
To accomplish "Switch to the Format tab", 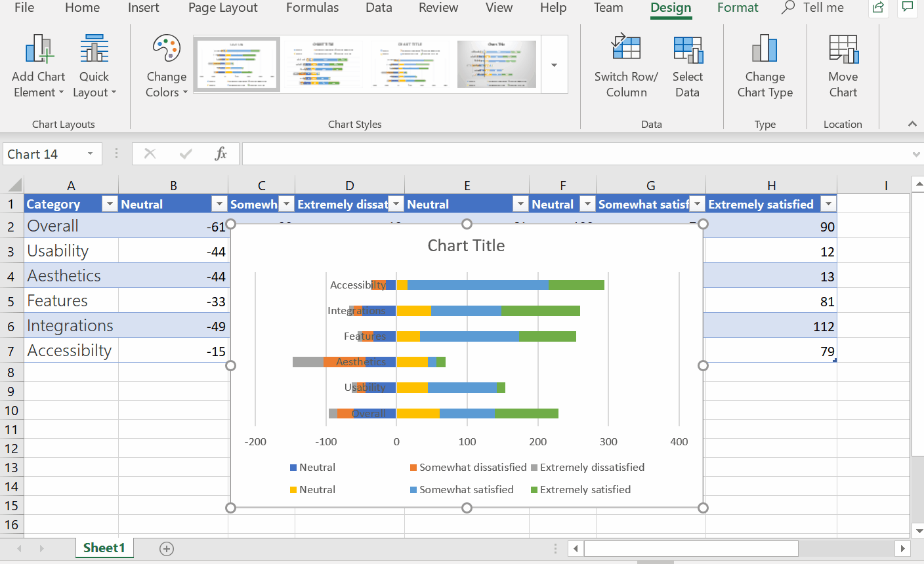I will pyautogui.click(x=738, y=8).
